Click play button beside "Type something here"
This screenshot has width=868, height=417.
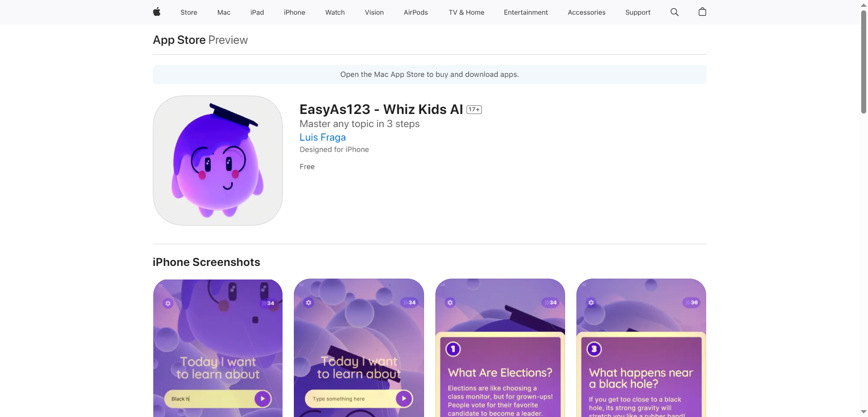click(x=404, y=398)
